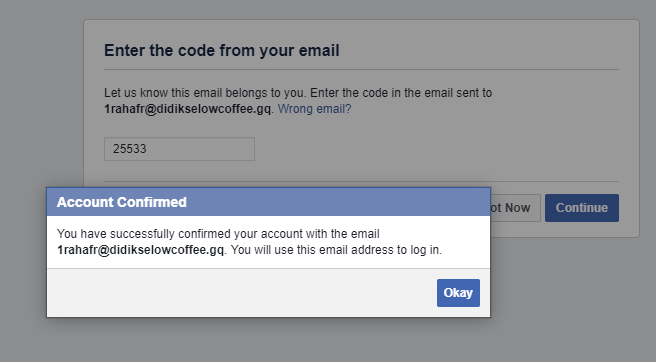Image resolution: width=656 pixels, height=362 pixels.
Task: Open the 'Wrong email?' link
Action: coord(315,109)
